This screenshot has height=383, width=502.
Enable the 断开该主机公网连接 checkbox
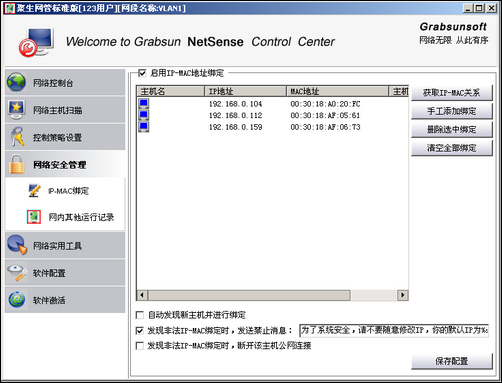tap(140, 346)
